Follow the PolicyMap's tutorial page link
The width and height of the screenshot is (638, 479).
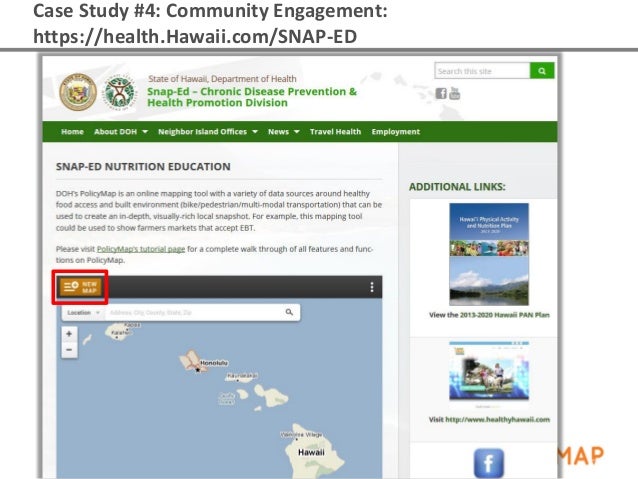point(141,249)
